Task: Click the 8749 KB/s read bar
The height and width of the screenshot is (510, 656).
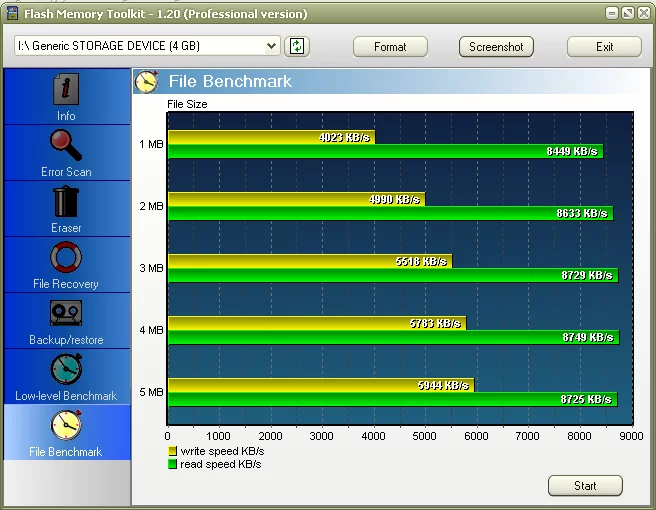Action: click(393, 337)
